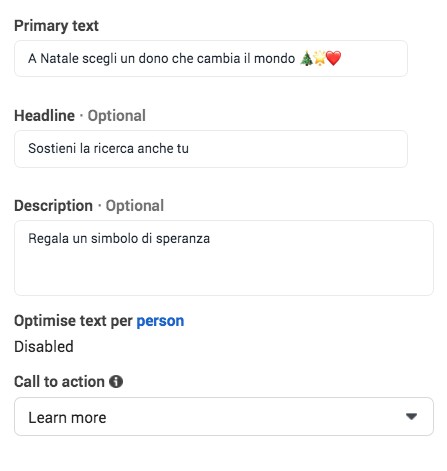This screenshot has height=471, width=447.
Task: Click the Optimise text per label
Action: 73,321
